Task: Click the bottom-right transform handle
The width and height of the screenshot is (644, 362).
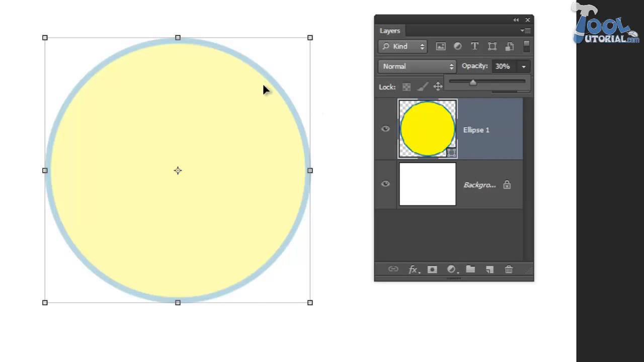Action: coord(310,303)
